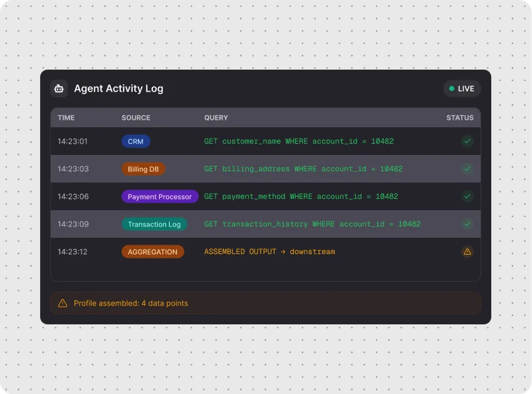Select the CRM source tag
Image resolution: width=532 pixels, height=394 pixels.
[136, 141]
